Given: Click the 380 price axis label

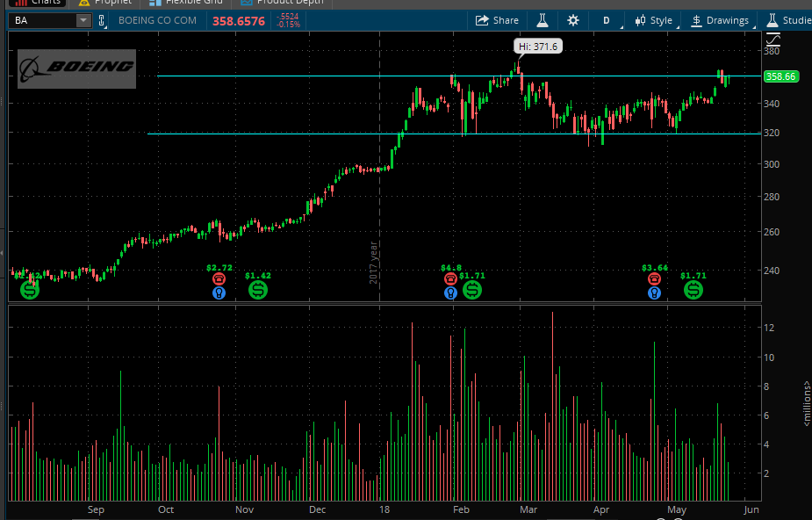Looking at the screenshot, I should (x=772, y=51).
